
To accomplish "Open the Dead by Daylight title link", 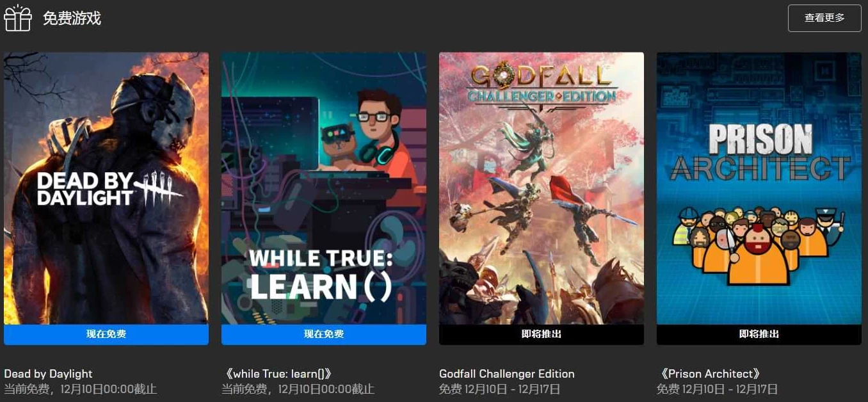I will point(48,374).
